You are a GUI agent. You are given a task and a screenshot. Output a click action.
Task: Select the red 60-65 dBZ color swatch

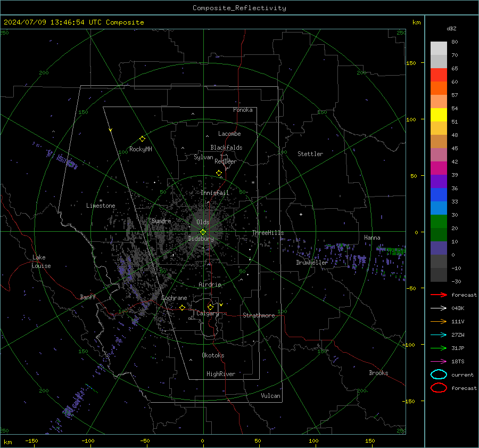point(439,75)
